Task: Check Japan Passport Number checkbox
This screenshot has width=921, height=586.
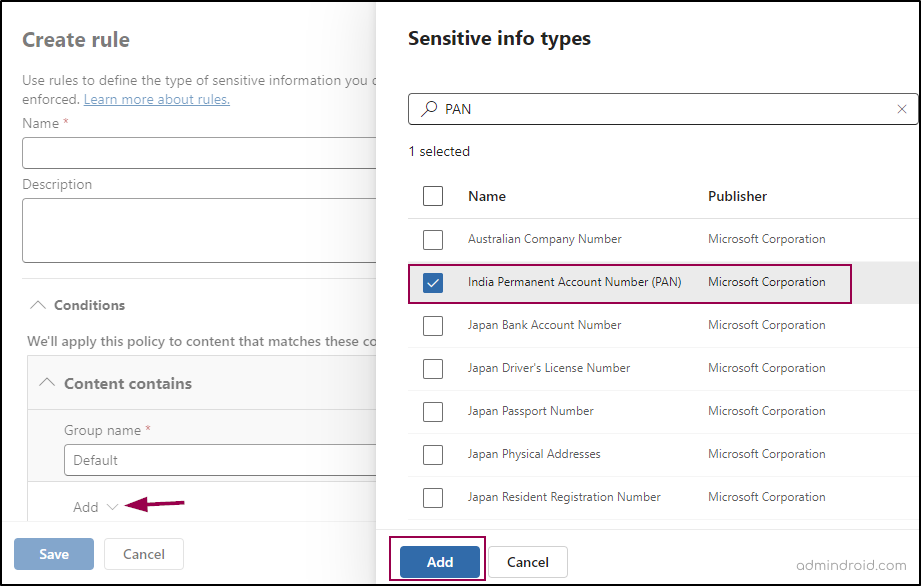Action: tap(433, 411)
